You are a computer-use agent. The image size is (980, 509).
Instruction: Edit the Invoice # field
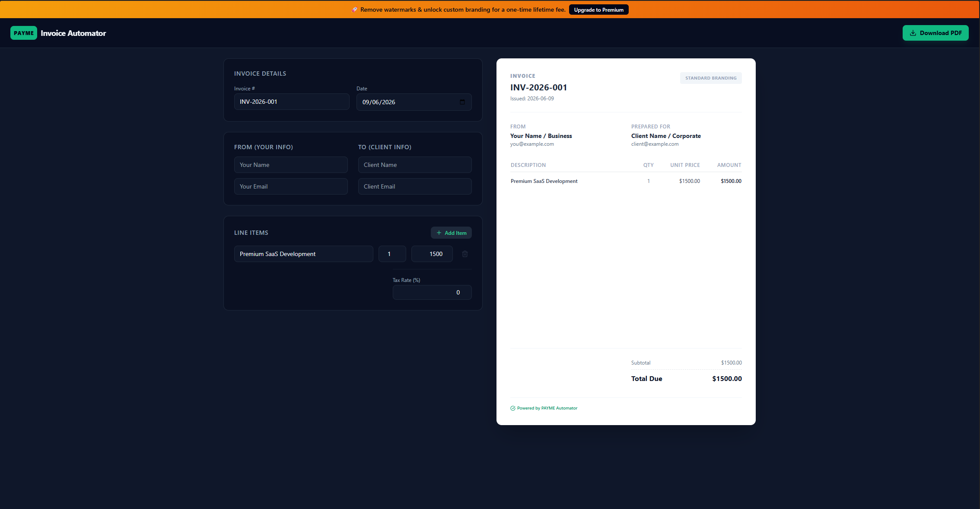click(x=292, y=102)
